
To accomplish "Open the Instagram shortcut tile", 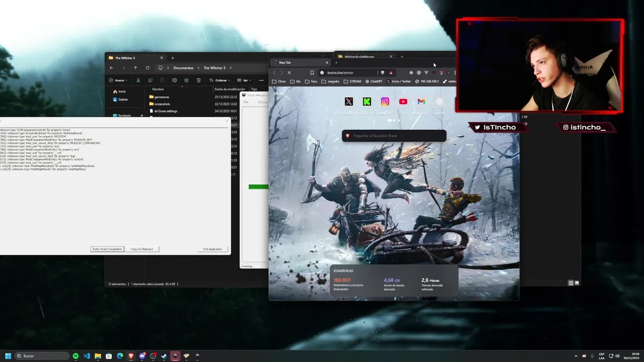I will click(385, 102).
